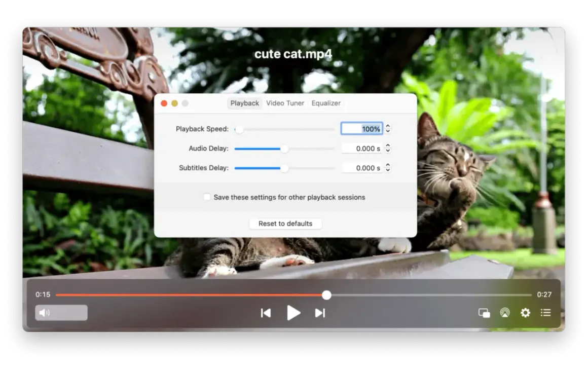
Task: Click the Playback Speed slider knob
Action: (x=239, y=129)
